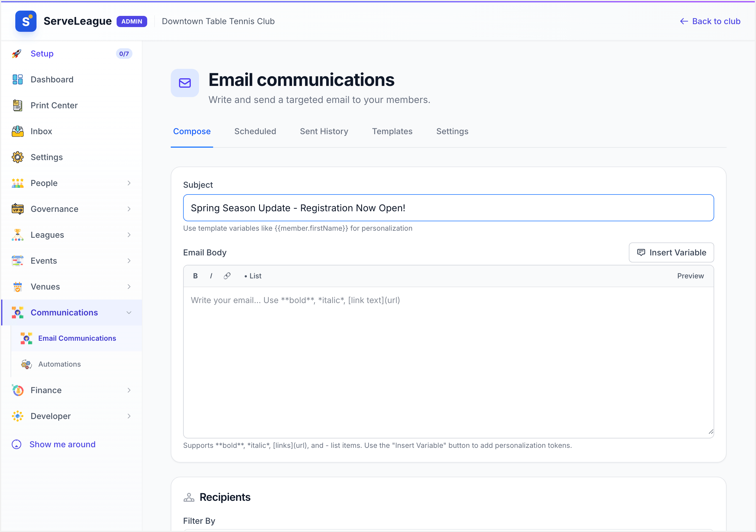Click Preview in the editor toolbar
This screenshot has height=532, width=756.
click(x=690, y=276)
